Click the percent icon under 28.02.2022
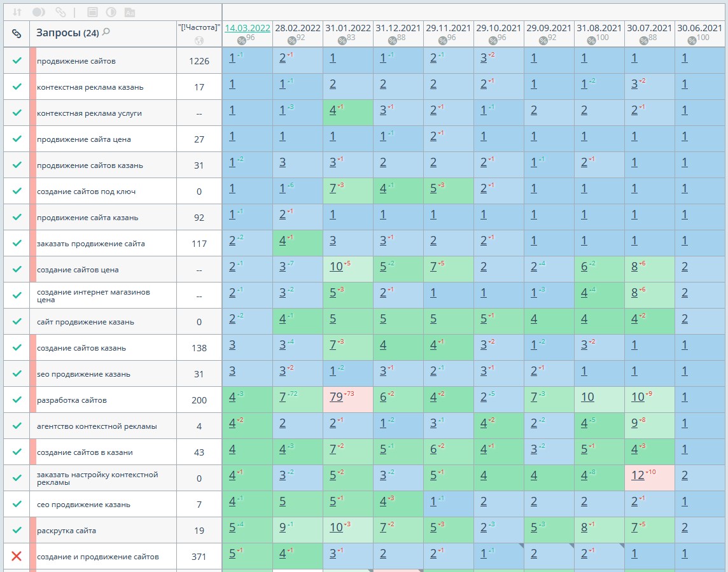This screenshot has height=572, width=728. [292, 40]
